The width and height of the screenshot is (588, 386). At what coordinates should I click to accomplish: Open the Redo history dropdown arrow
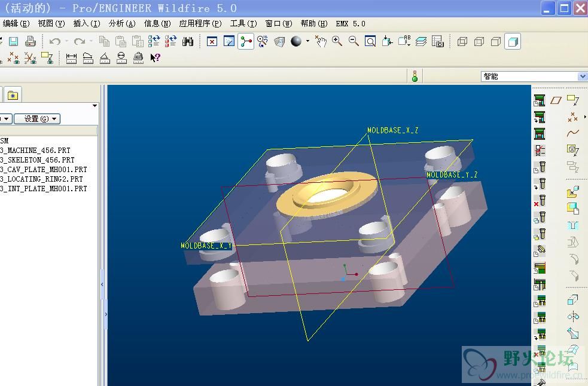pos(91,41)
